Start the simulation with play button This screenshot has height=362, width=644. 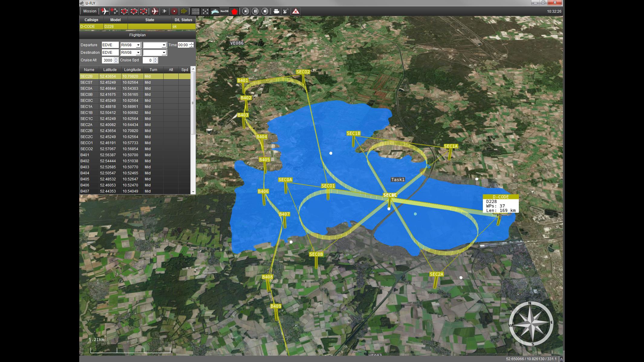pos(246,11)
